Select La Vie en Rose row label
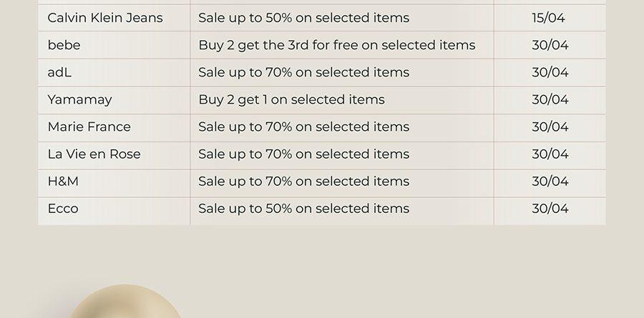 (x=94, y=154)
